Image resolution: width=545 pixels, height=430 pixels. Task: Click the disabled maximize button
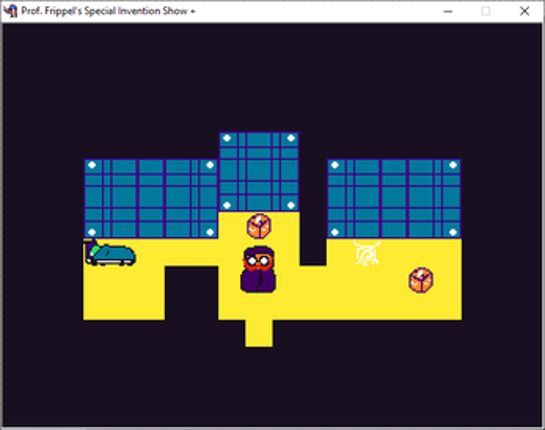pyautogui.click(x=486, y=11)
